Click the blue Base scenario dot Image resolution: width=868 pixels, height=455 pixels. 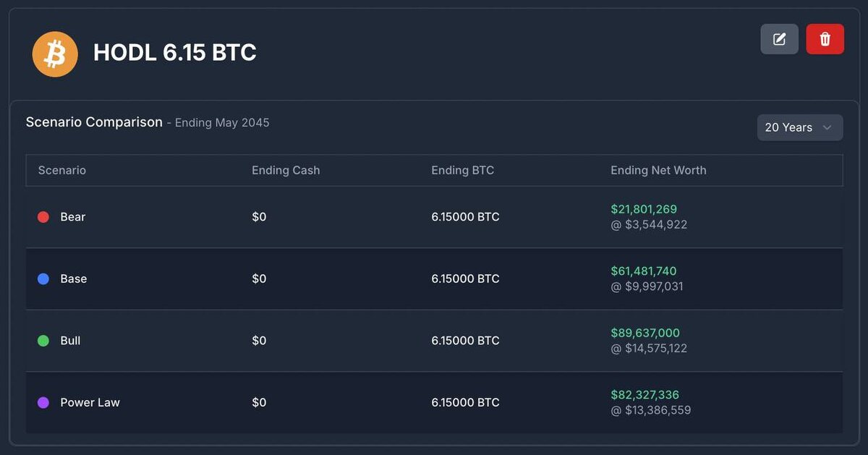coord(43,278)
